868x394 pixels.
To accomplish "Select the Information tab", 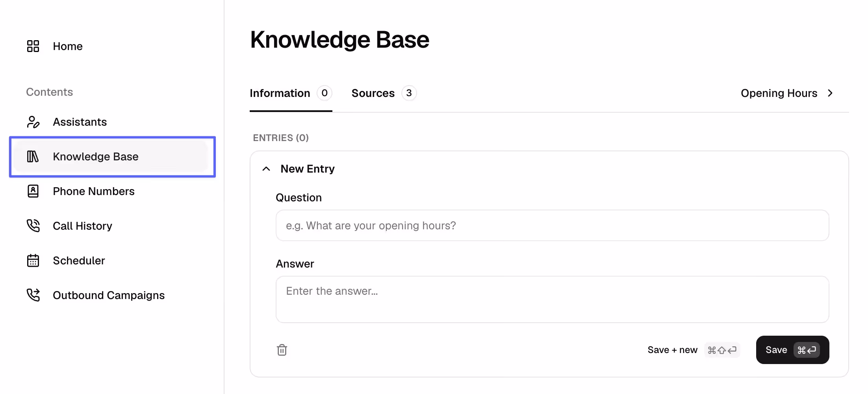I will pos(291,93).
